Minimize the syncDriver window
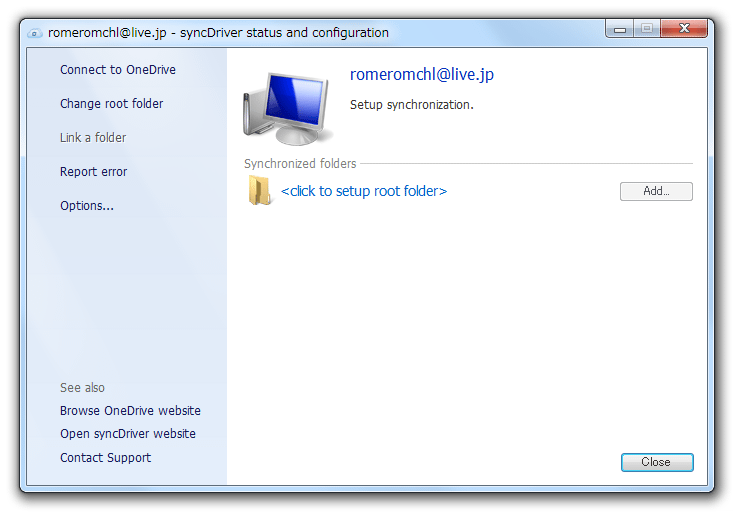The image size is (736, 515). point(620,29)
